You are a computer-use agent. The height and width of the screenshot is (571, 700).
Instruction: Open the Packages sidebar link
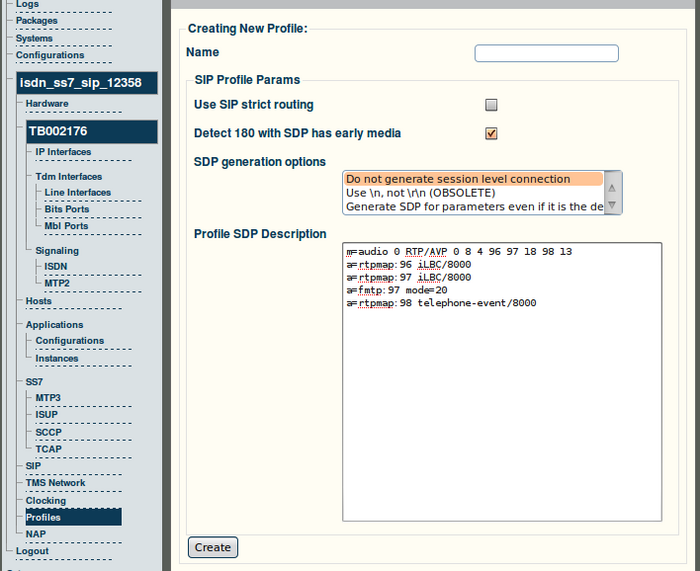37,21
